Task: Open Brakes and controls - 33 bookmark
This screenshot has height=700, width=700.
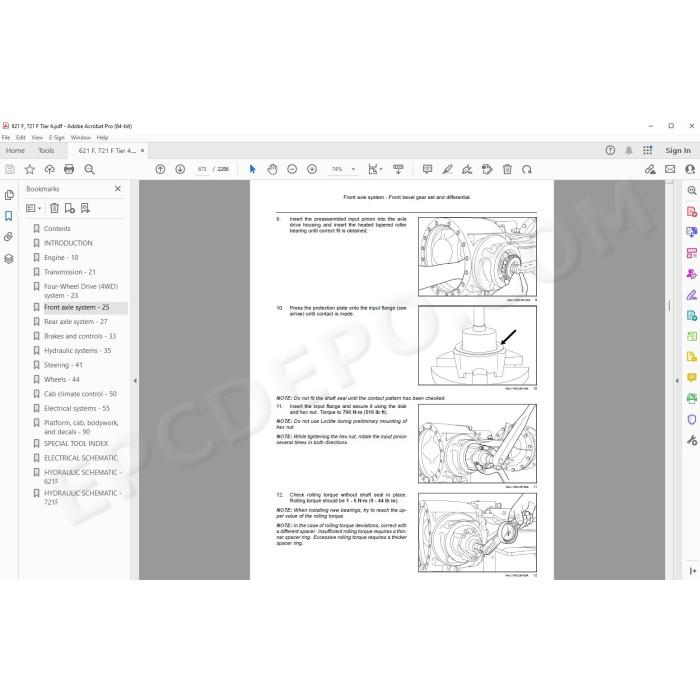Action: 80,336
